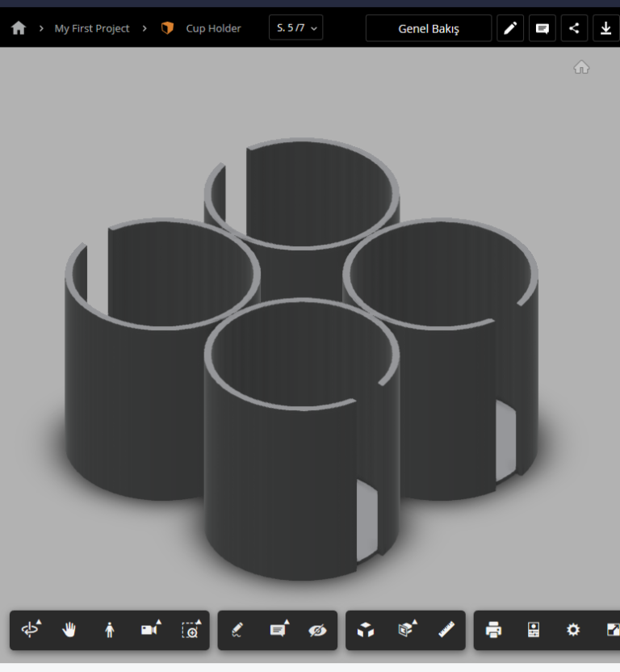
Task: Open the camera view options
Action: point(149,630)
